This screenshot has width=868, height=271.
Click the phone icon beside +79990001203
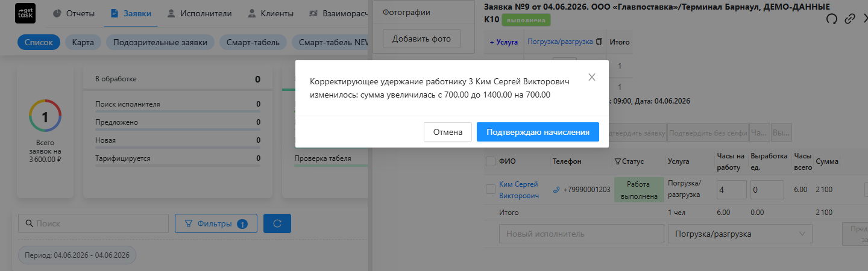coord(556,190)
